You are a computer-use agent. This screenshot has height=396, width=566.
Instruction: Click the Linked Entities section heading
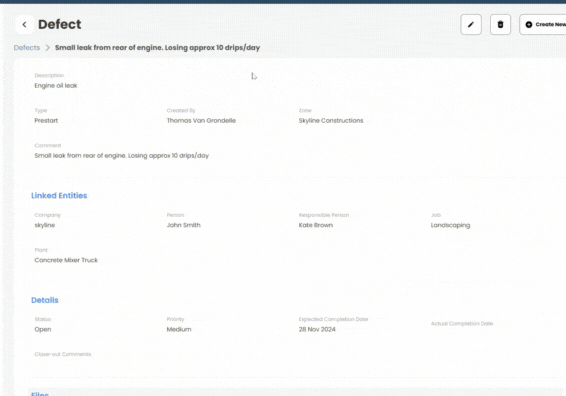[x=59, y=195]
